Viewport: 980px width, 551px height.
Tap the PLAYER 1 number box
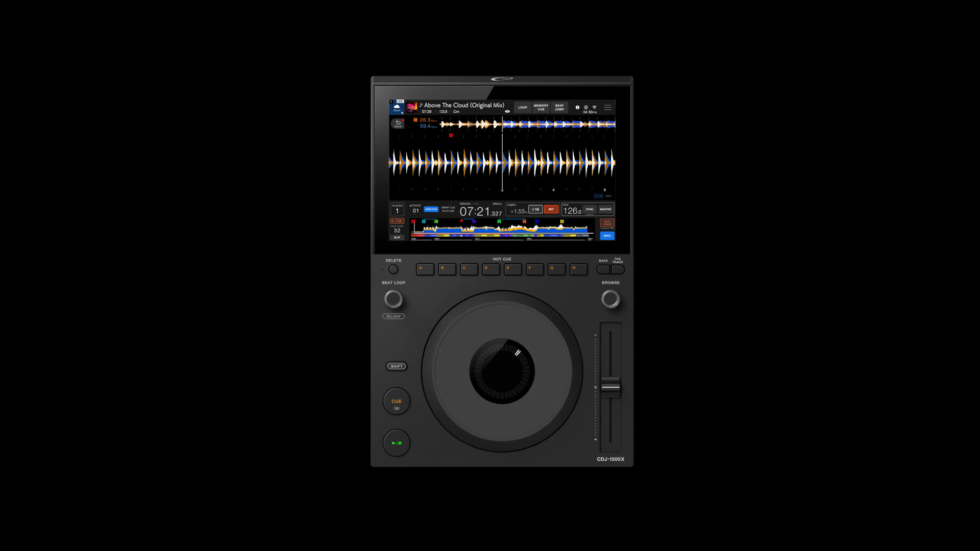click(x=397, y=209)
